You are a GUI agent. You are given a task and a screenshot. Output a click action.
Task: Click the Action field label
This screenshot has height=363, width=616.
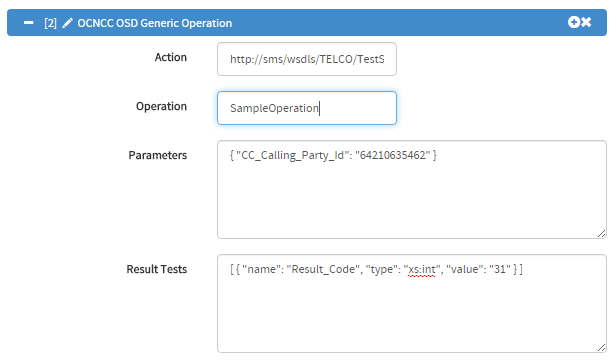(170, 57)
